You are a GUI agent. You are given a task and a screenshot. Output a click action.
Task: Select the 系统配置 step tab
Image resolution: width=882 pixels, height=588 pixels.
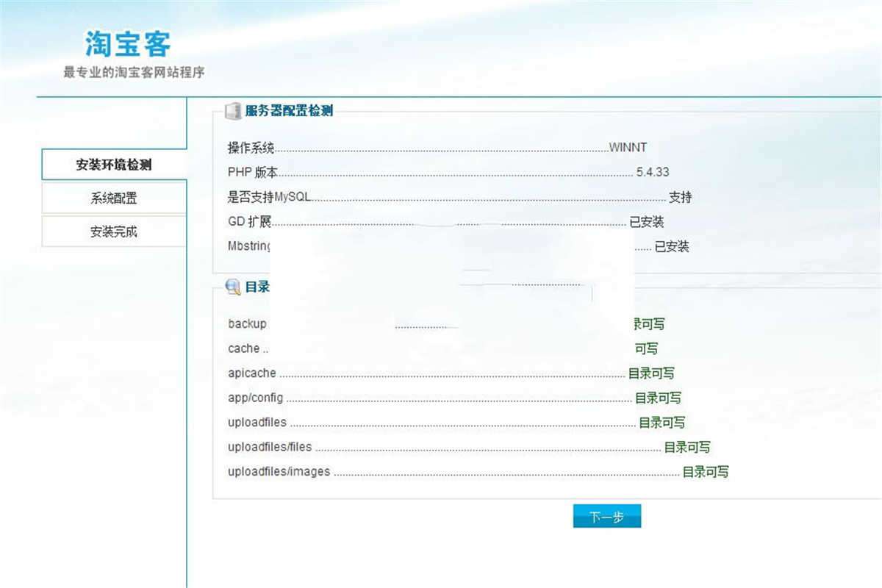(x=114, y=198)
